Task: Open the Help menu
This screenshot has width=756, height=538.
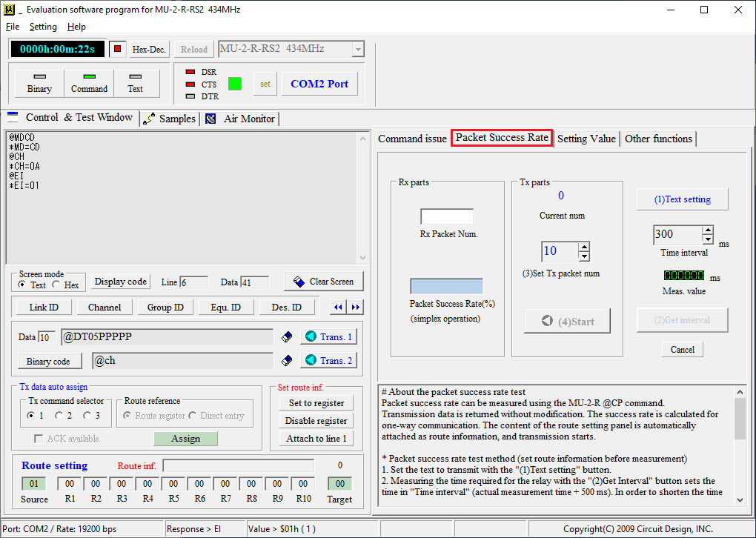Action: tap(76, 27)
